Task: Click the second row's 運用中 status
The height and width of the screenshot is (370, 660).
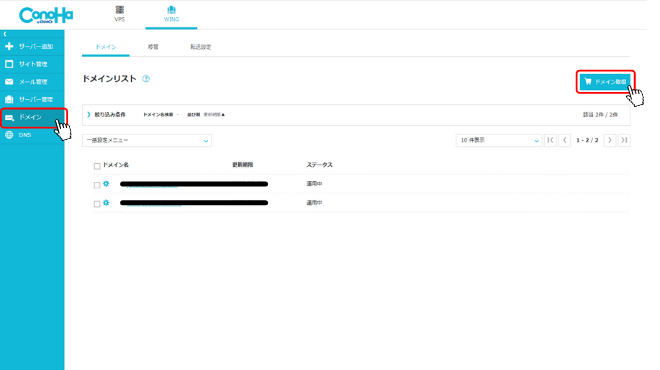Action: 314,202
